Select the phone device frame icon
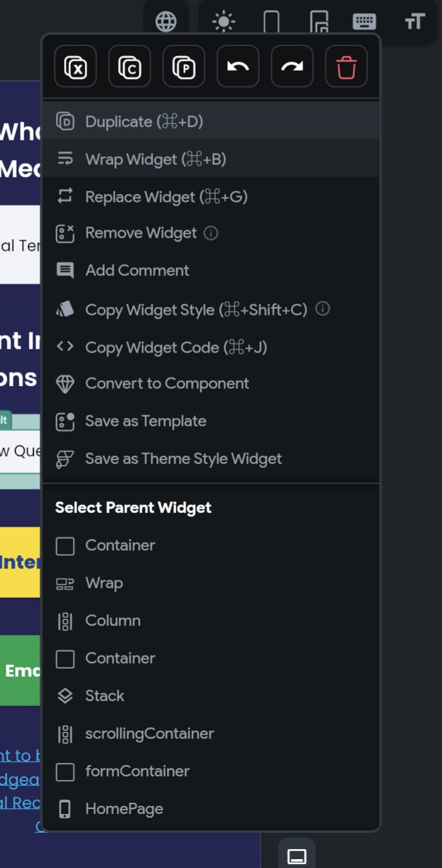The width and height of the screenshot is (442, 868). coord(271,22)
